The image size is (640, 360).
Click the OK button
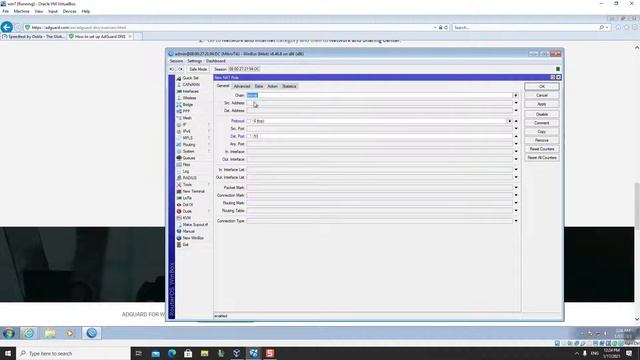click(x=542, y=87)
